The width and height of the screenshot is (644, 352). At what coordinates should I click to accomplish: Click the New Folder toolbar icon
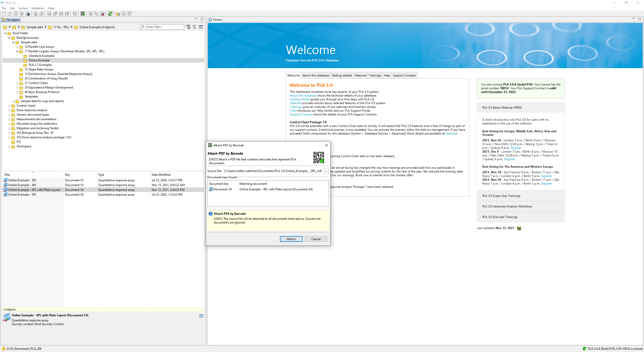point(10,14)
